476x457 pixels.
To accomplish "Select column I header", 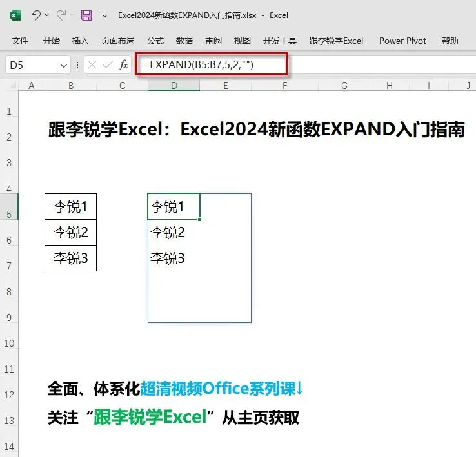I will 429,86.
